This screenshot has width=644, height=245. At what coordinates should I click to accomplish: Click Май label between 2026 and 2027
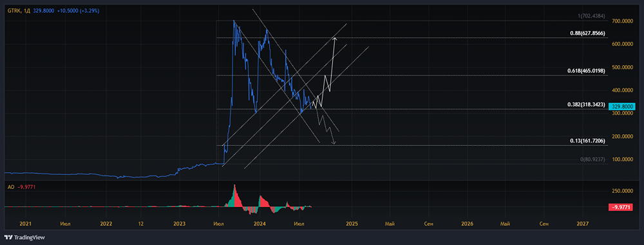point(506,224)
